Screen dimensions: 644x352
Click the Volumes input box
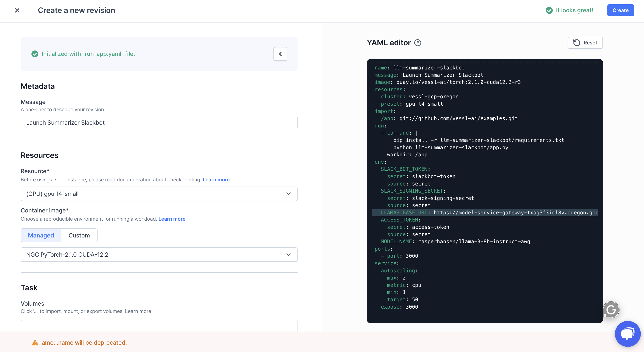point(159,326)
